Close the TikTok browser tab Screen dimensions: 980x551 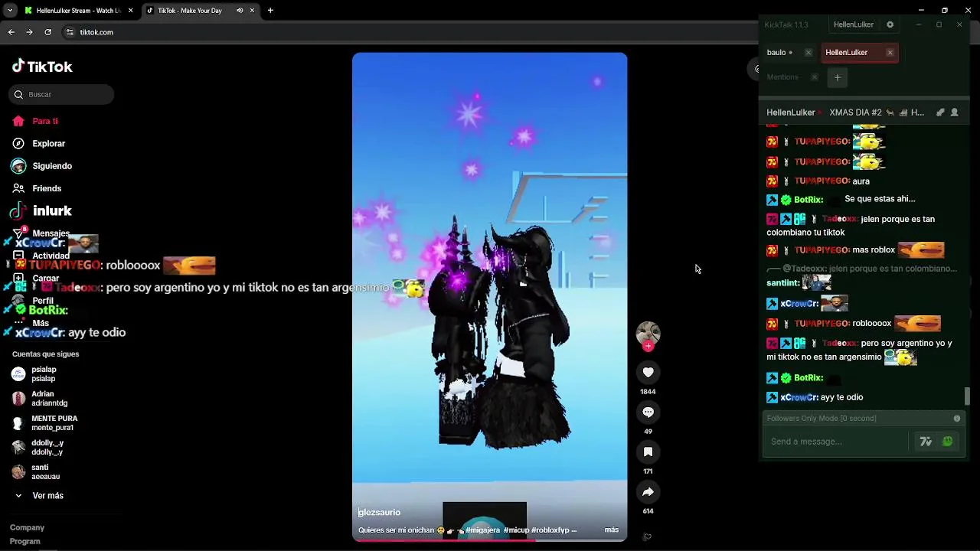(x=252, y=11)
